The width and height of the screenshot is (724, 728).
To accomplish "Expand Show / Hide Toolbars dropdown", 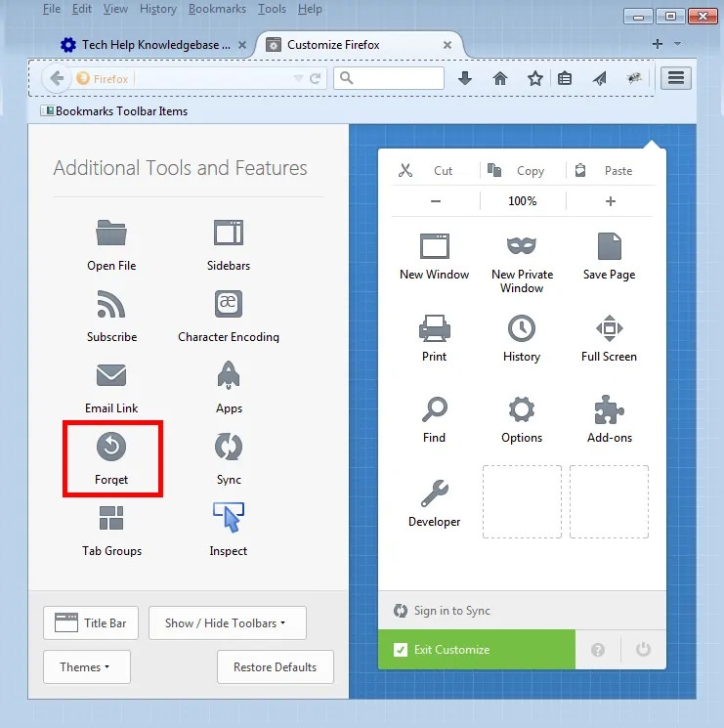I will 228,622.
